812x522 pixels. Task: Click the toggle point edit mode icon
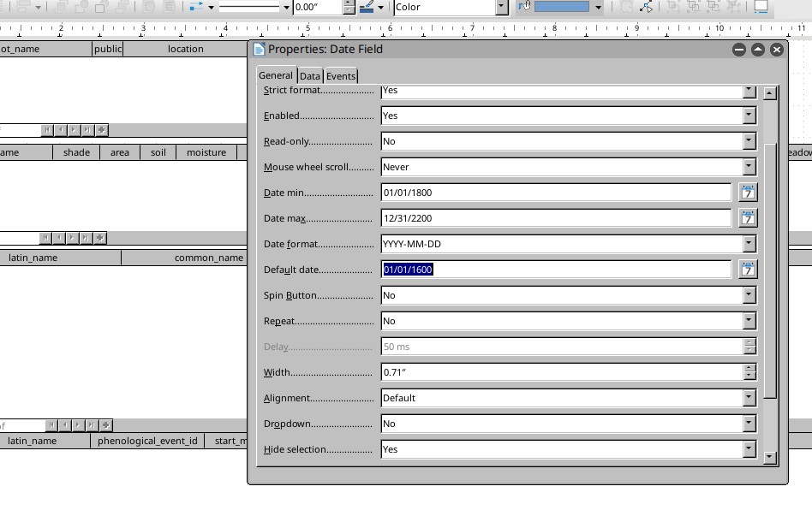[646, 7]
